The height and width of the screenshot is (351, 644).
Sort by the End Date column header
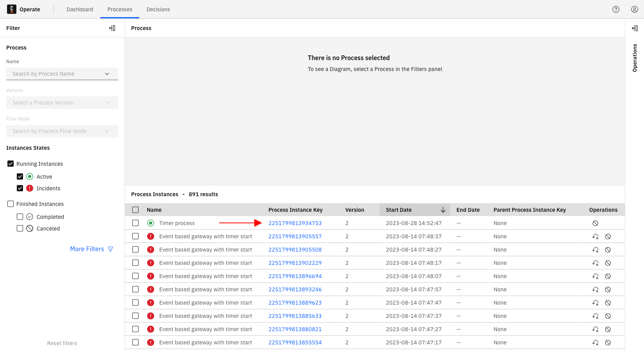[x=468, y=210]
